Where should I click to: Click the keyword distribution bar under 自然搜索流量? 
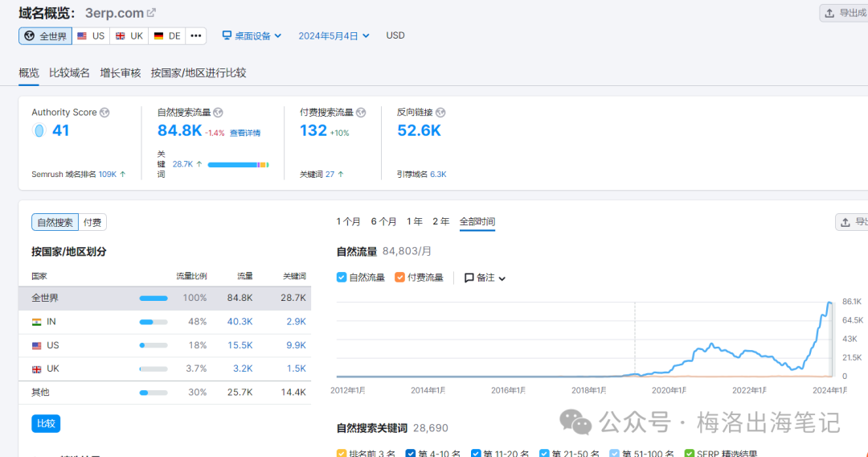[238, 164]
